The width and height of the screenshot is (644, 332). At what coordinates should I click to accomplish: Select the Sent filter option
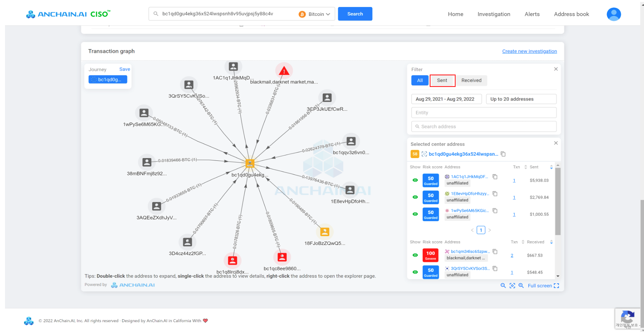point(442,80)
